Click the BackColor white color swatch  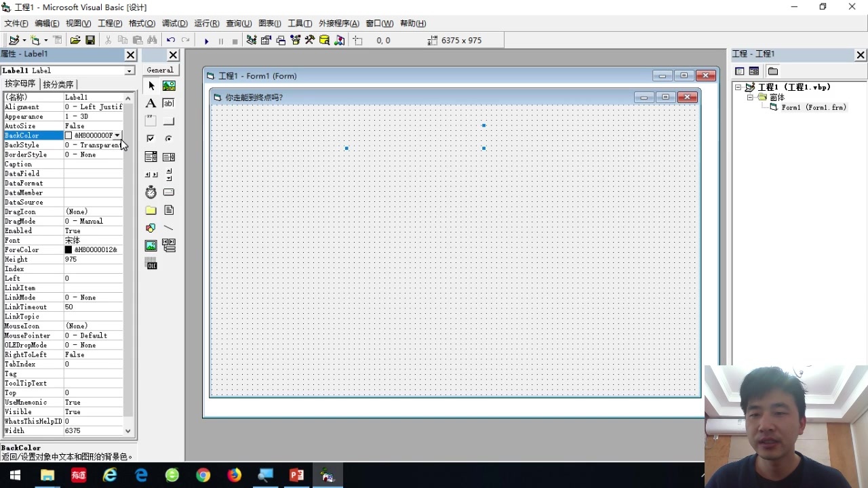click(x=68, y=136)
